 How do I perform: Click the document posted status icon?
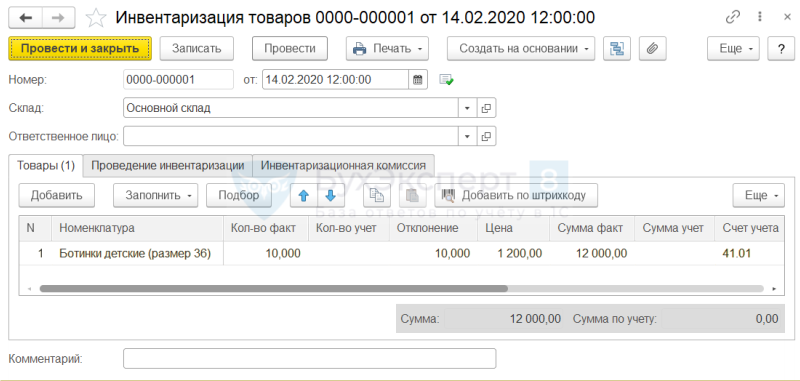point(446,80)
